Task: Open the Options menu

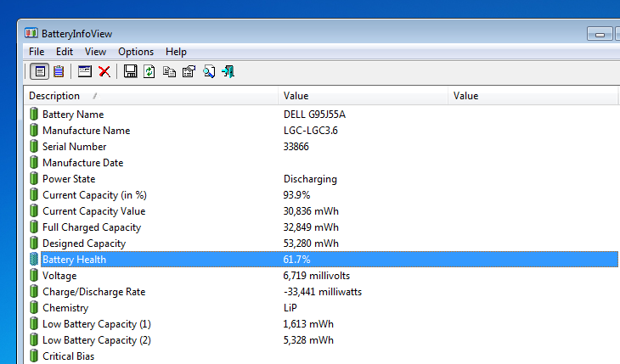Action: tap(136, 52)
